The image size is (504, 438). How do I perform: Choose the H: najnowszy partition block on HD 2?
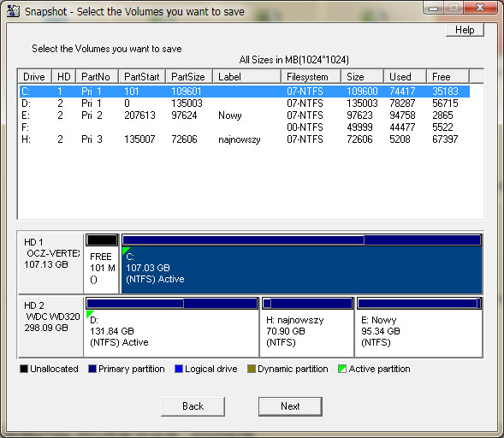307,327
